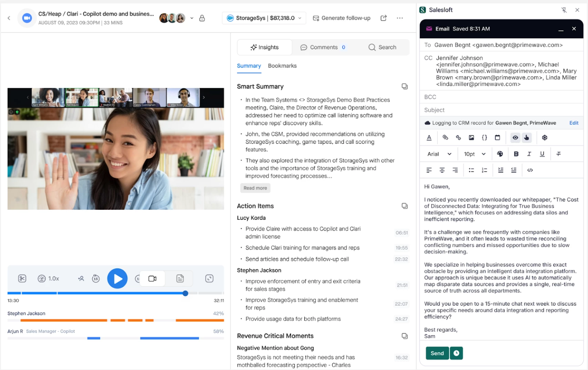Screen dimensions: 588x370
Task: Click the attachment paperclip icon in email toolbar
Action: pyautogui.click(x=445, y=137)
